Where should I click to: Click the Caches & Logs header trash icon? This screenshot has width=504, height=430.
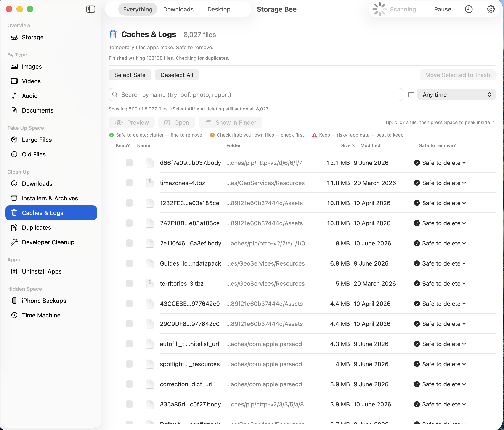point(113,34)
